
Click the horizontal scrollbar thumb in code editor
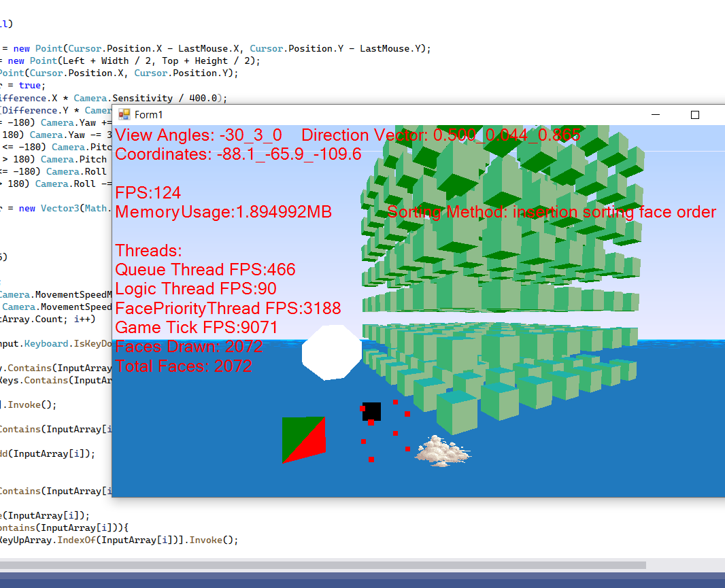click(322, 565)
